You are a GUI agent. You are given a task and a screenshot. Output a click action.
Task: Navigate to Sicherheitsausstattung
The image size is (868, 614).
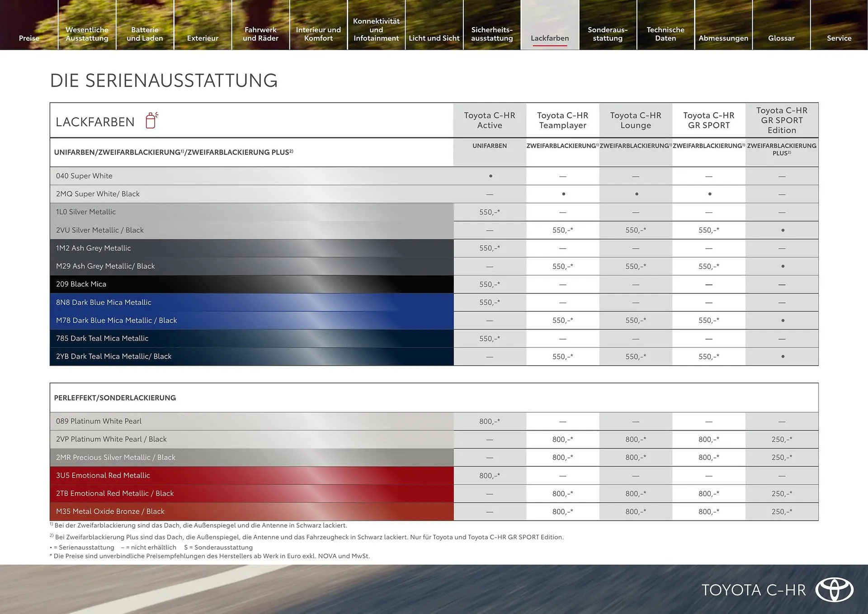492,34
